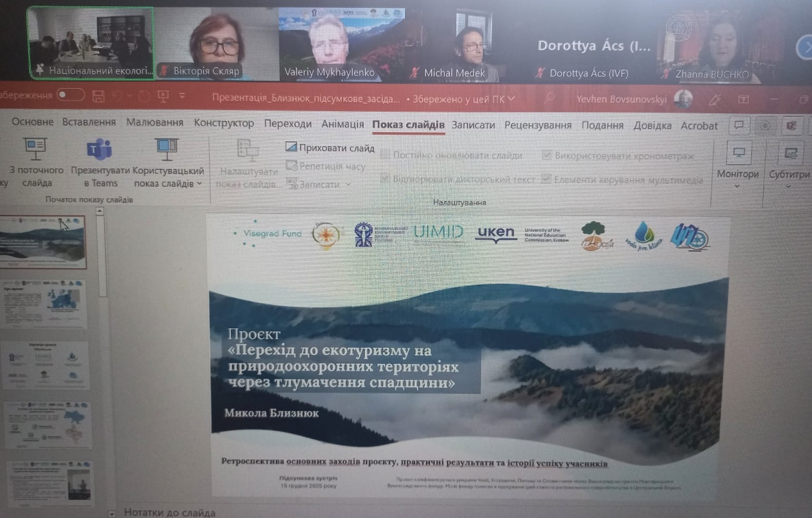Toggle Елементи керування мультимедіа checkbox

(546, 179)
